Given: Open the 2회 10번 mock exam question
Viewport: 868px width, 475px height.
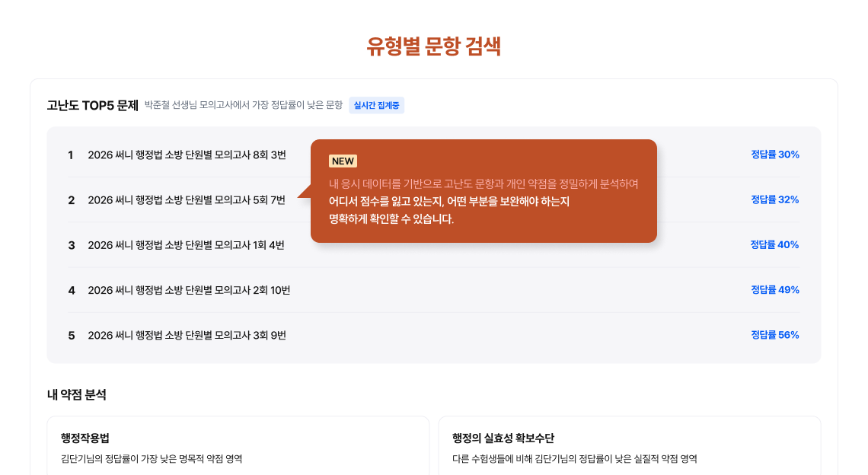Looking at the screenshot, I should (x=189, y=290).
